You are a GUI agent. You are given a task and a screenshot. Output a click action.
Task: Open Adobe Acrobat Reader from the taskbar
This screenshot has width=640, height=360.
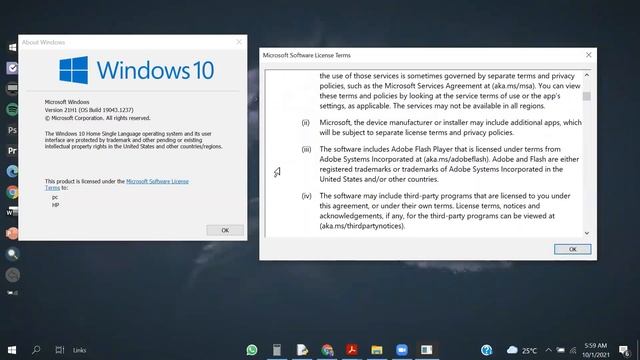click(352, 350)
